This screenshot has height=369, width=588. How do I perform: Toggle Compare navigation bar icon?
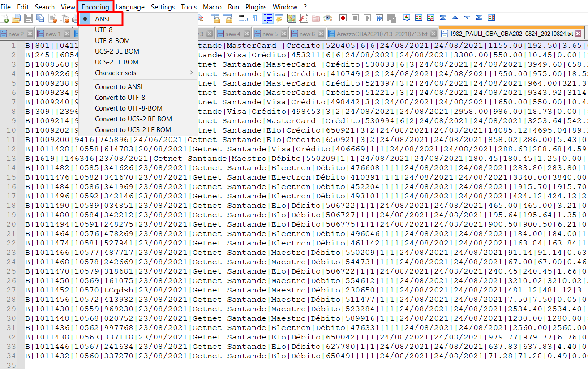(491, 18)
